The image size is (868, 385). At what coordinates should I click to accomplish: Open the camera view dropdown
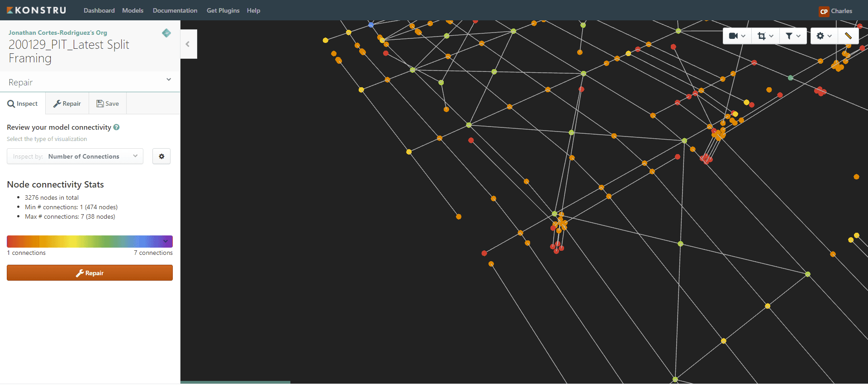pos(737,36)
